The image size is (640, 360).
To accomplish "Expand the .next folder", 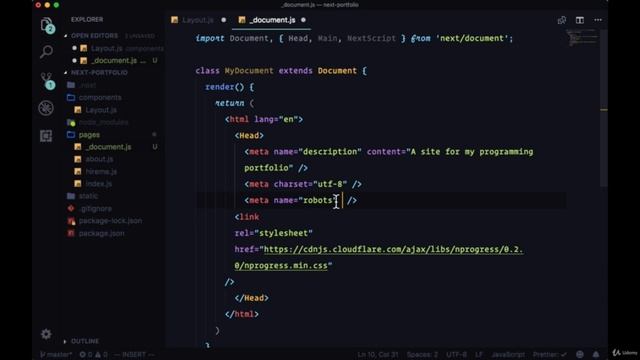I will point(87,85).
